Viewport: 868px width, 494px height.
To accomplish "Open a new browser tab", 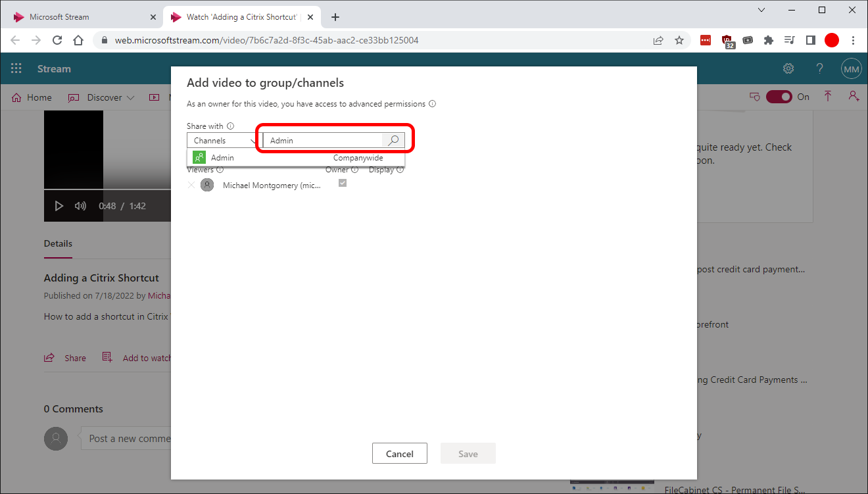I will pyautogui.click(x=335, y=17).
